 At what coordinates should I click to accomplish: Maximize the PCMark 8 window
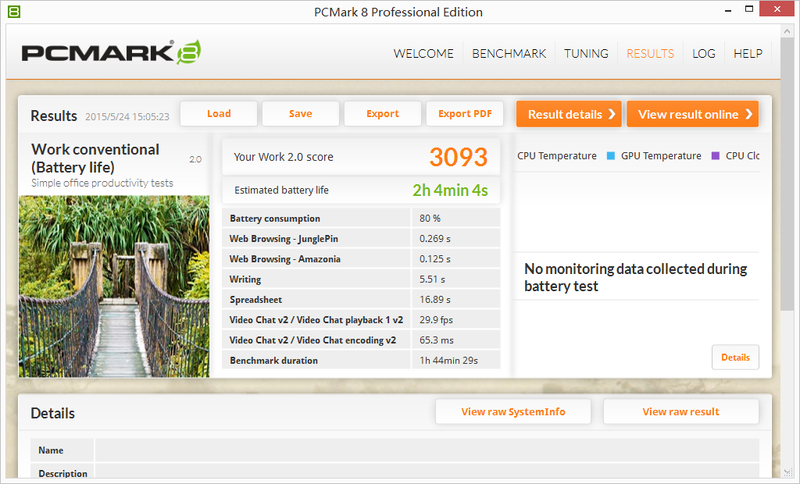749,9
